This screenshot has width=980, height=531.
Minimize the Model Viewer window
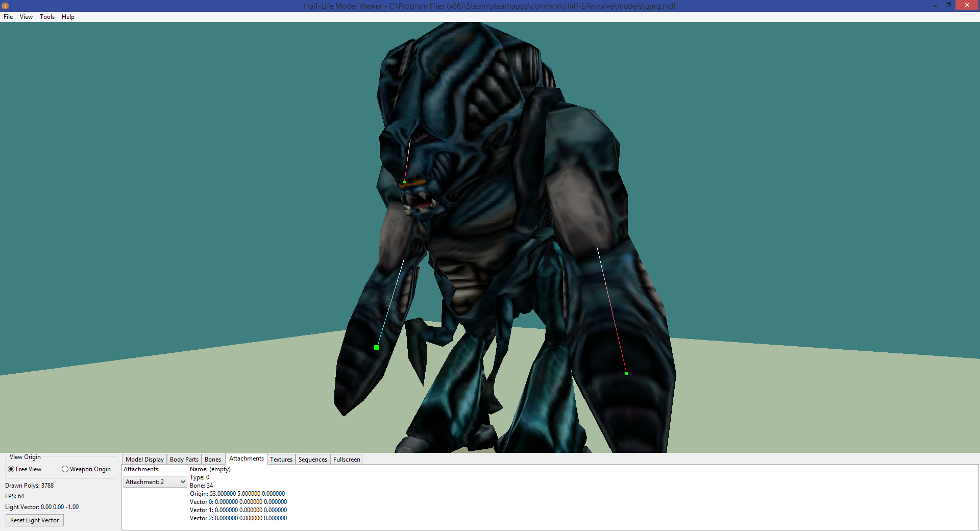935,6
